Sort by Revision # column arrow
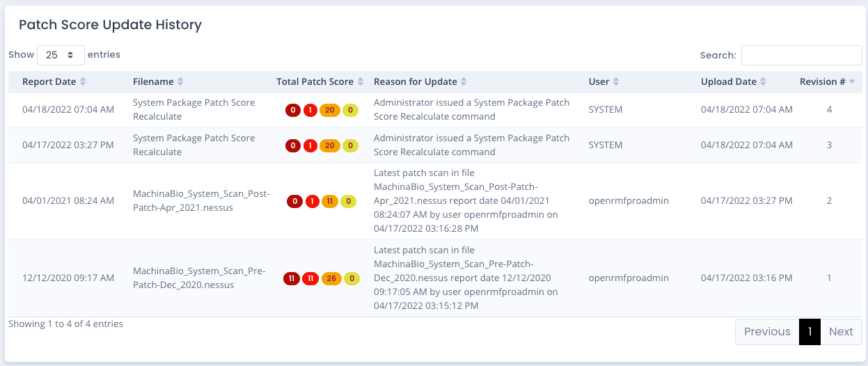This screenshot has height=366, width=868. pyautogui.click(x=852, y=82)
